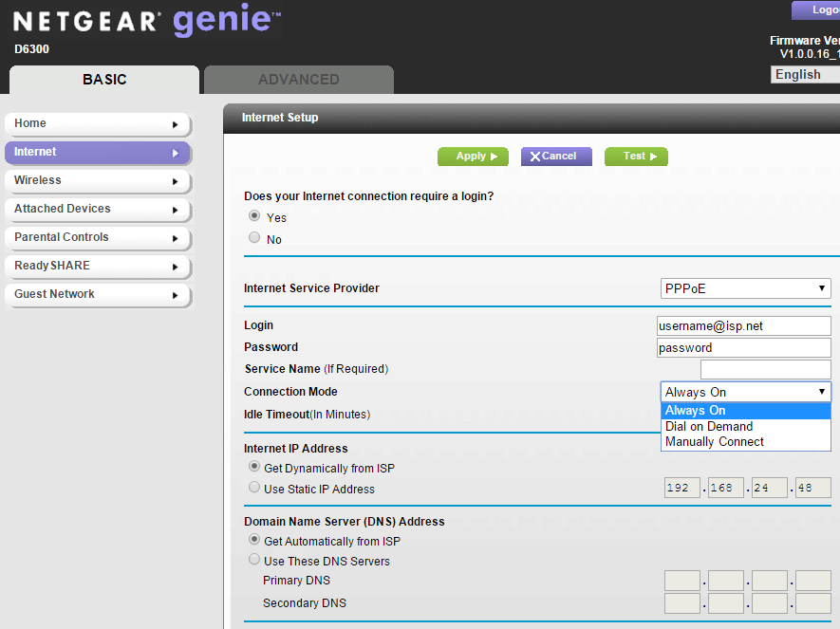Click the arrow icon beside Home
The width and height of the screenshot is (840, 629).
tap(176, 124)
